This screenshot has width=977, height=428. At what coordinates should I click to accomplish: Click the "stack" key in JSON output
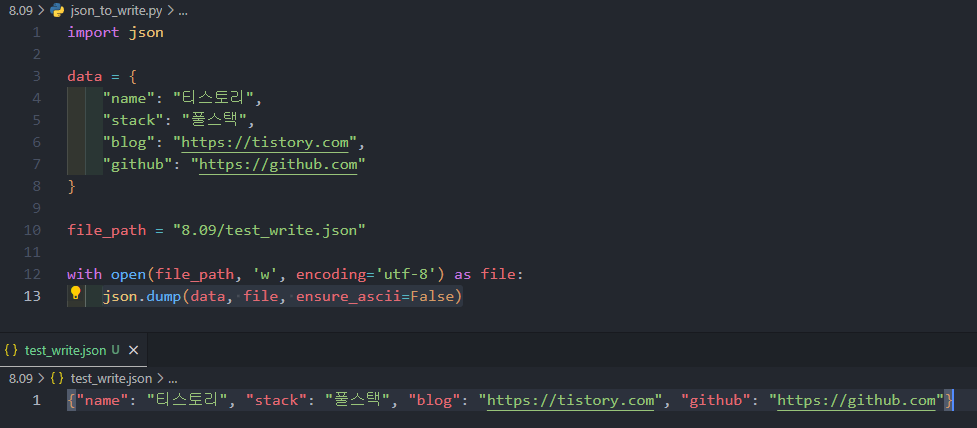pyautogui.click(x=277, y=400)
